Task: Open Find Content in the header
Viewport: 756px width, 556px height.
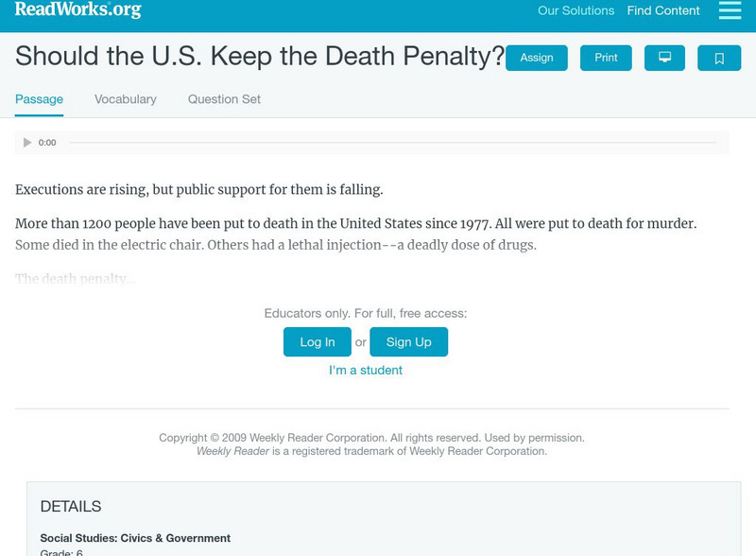Action: click(663, 11)
